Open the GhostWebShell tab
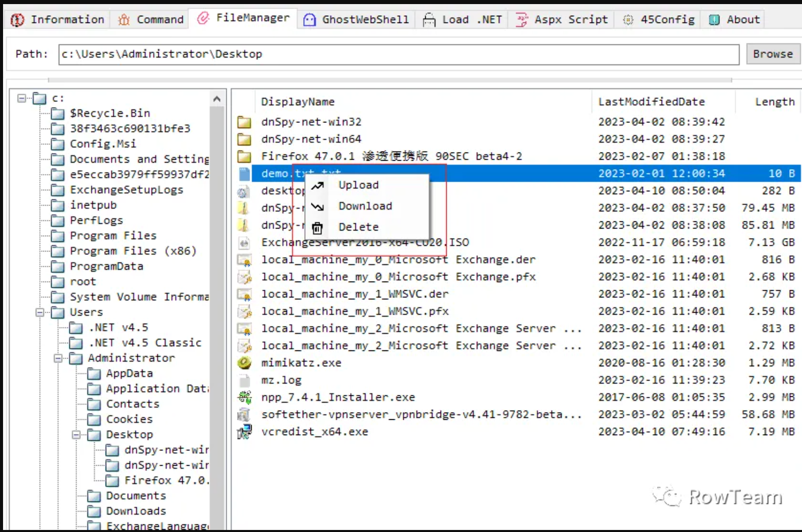The width and height of the screenshot is (802, 532). [x=356, y=19]
